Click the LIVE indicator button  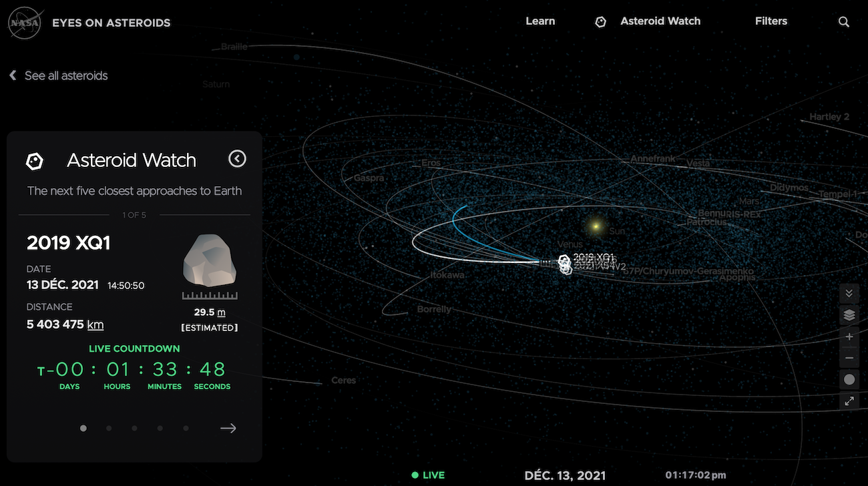tap(428, 475)
